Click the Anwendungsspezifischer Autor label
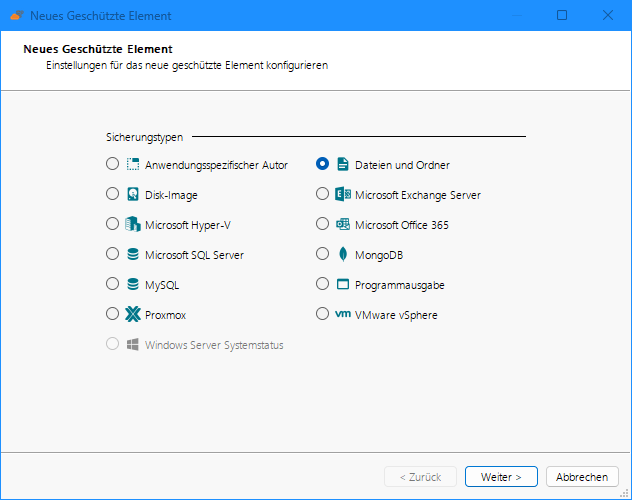The height and width of the screenshot is (500, 632). (216, 165)
